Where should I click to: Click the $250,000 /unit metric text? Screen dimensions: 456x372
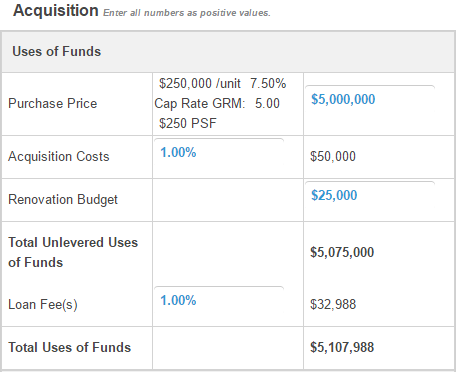(200, 83)
